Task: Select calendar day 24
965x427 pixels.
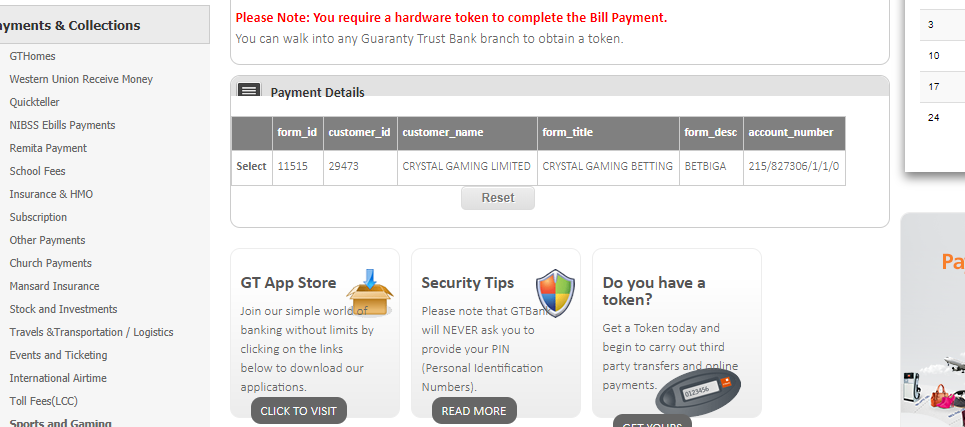Action: (x=934, y=118)
